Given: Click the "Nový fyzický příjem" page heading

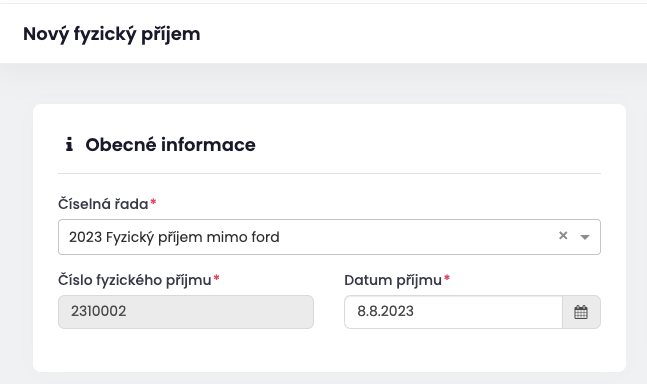Looking at the screenshot, I should click(111, 34).
